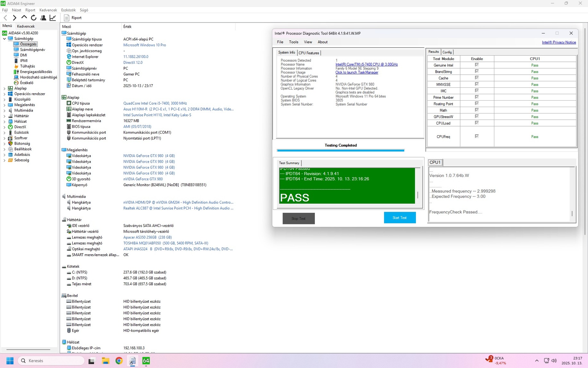Click to launch TaskManager link

pos(357,72)
